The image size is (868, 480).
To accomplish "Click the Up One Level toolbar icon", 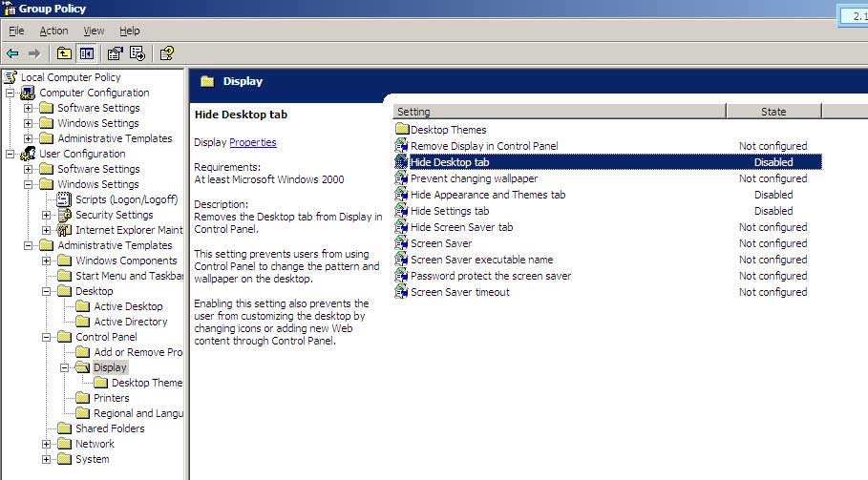I will point(64,53).
